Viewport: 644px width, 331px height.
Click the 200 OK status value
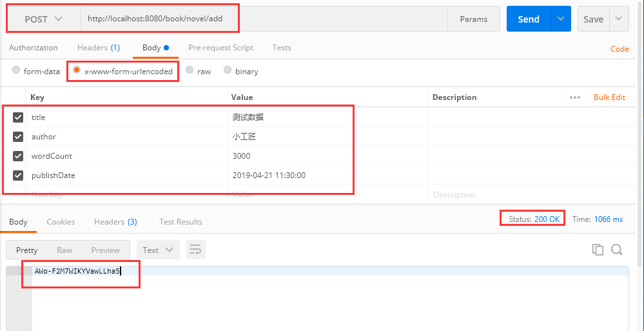pos(547,219)
